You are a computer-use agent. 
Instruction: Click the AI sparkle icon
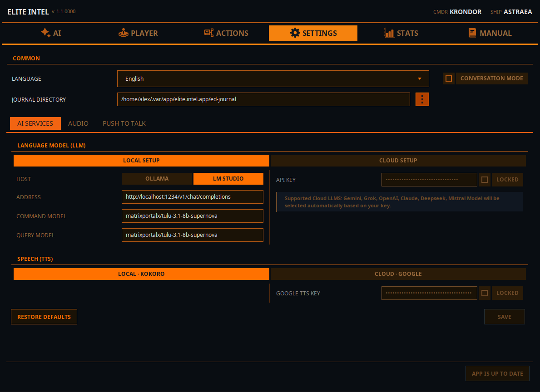point(45,33)
